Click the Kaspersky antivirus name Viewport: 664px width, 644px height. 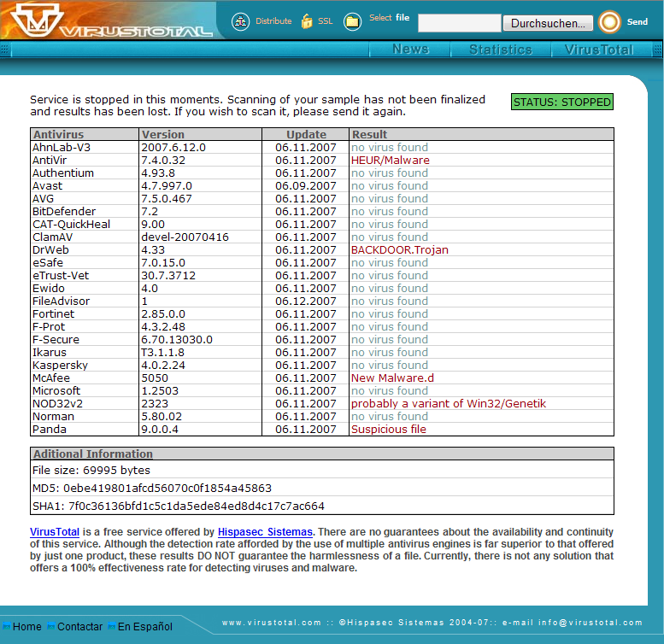[x=60, y=366]
